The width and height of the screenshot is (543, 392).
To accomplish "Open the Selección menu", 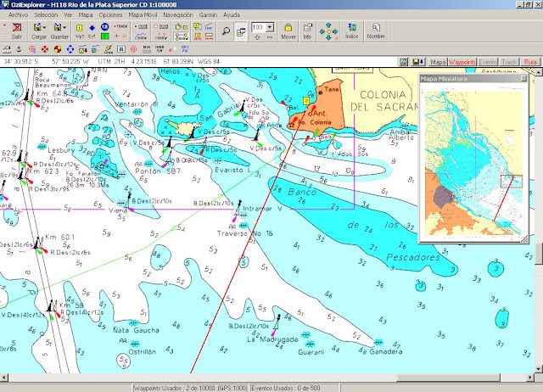I will [x=46, y=15].
